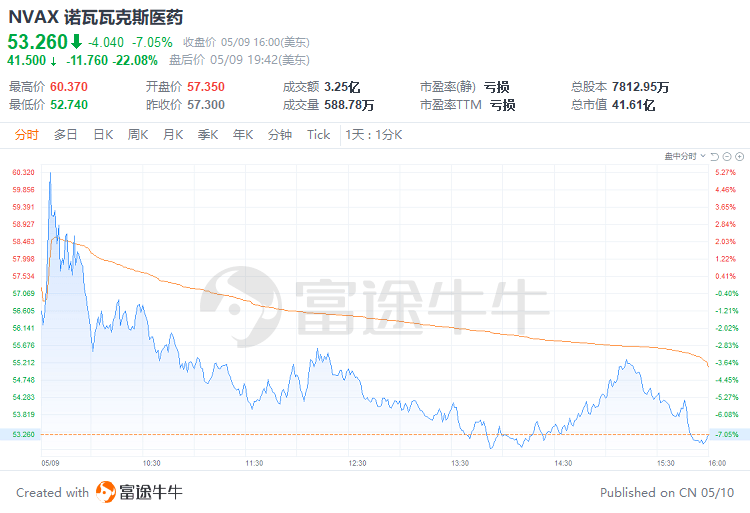Click the after-hours price 41.500
Viewport: 750px width, 513px height.
click(26, 60)
